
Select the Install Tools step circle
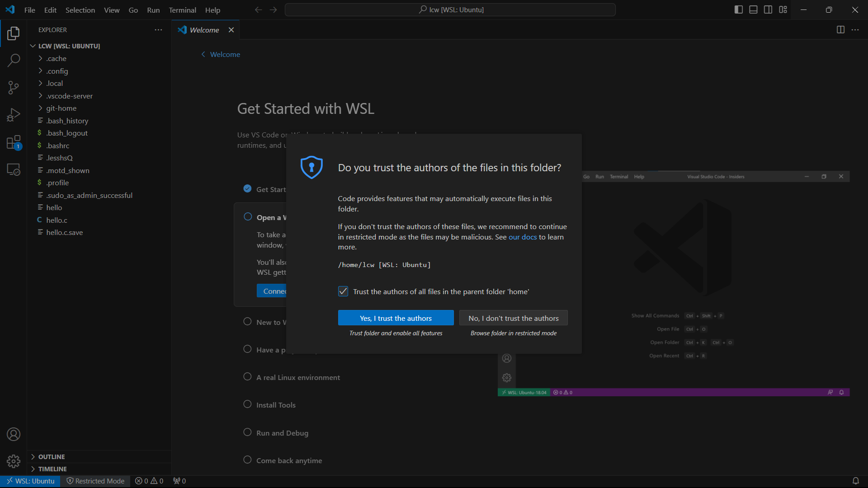[247, 404]
